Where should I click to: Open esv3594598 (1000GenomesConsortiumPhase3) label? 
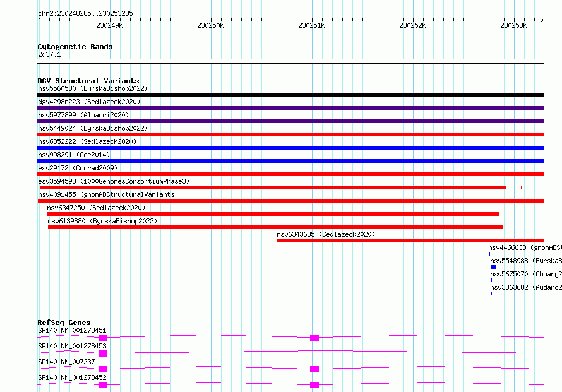pos(114,181)
